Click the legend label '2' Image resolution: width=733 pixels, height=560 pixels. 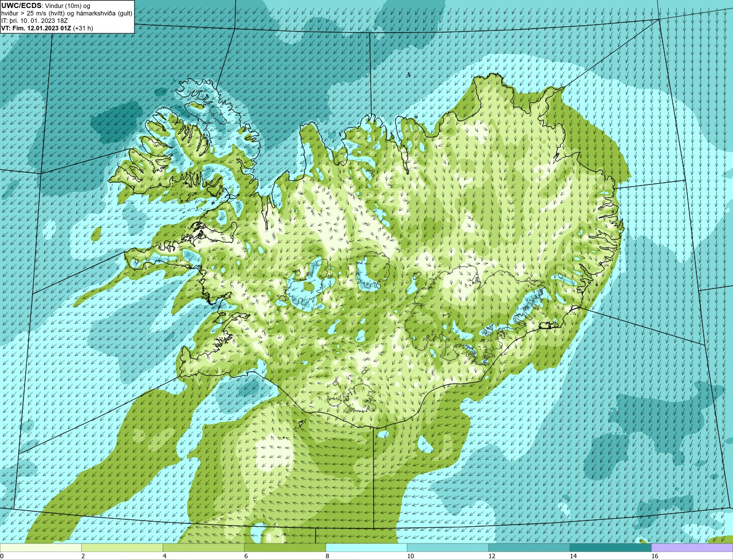click(x=83, y=556)
